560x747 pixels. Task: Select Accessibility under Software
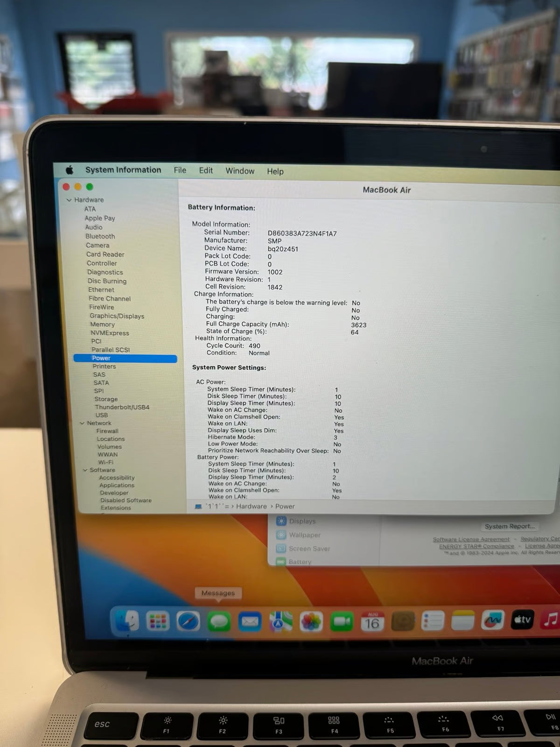coord(117,478)
